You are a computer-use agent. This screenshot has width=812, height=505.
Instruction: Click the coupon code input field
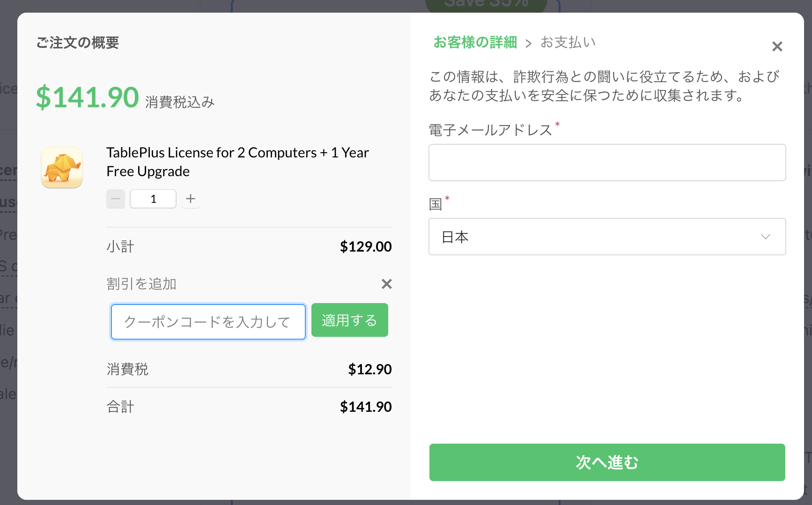[208, 322]
